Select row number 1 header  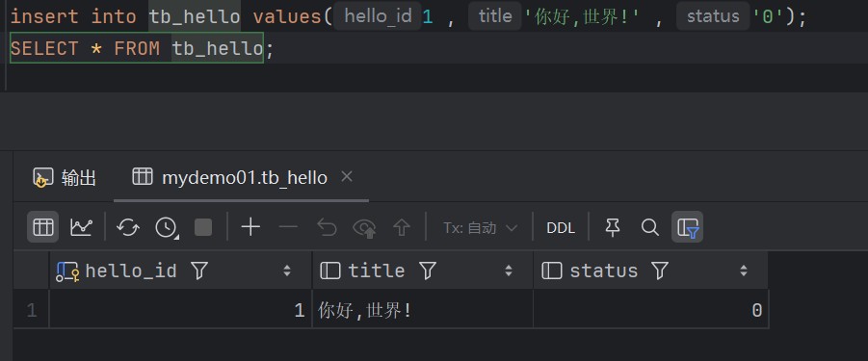[32, 310]
